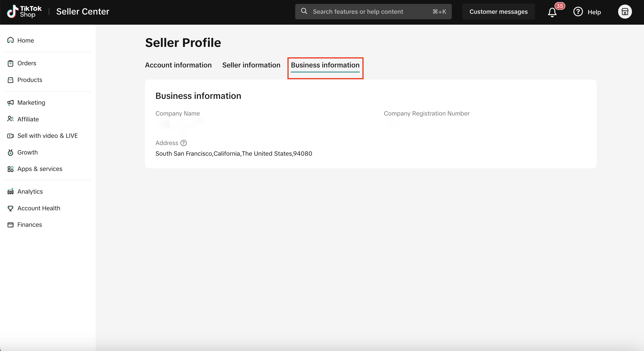Click the Analytics chart icon
This screenshot has height=351, width=644.
point(10,191)
